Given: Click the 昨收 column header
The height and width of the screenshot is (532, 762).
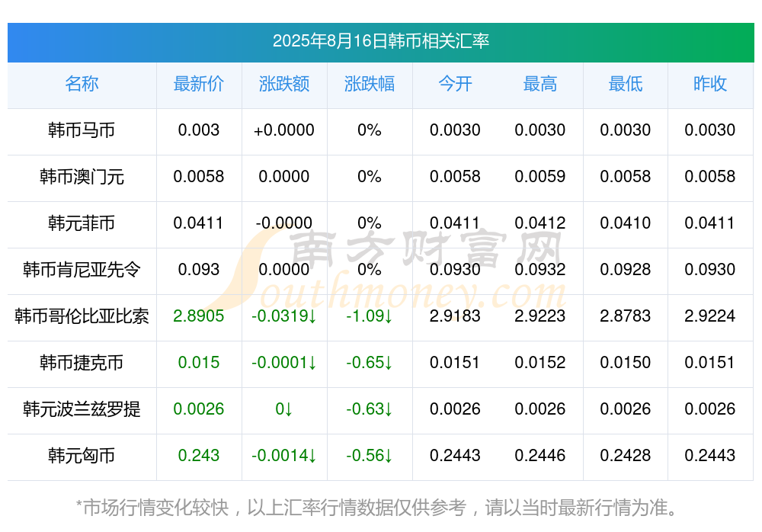Looking at the screenshot, I should (x=710, y=84).
